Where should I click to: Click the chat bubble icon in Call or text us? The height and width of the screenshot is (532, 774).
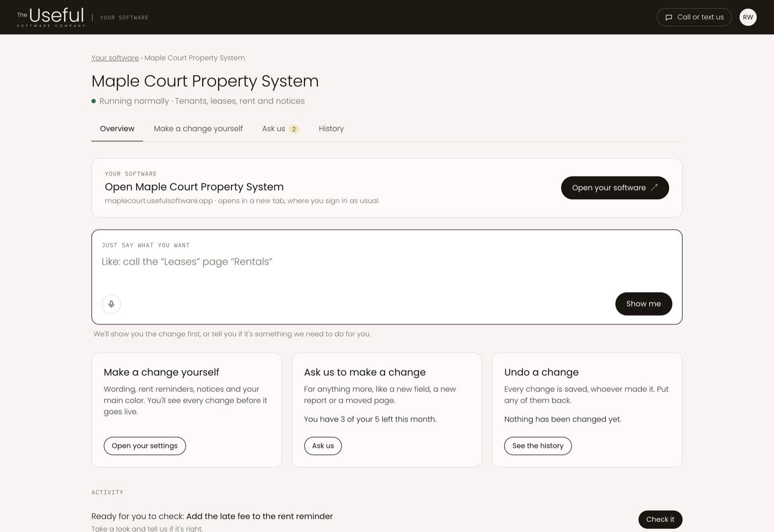point(669,17)
